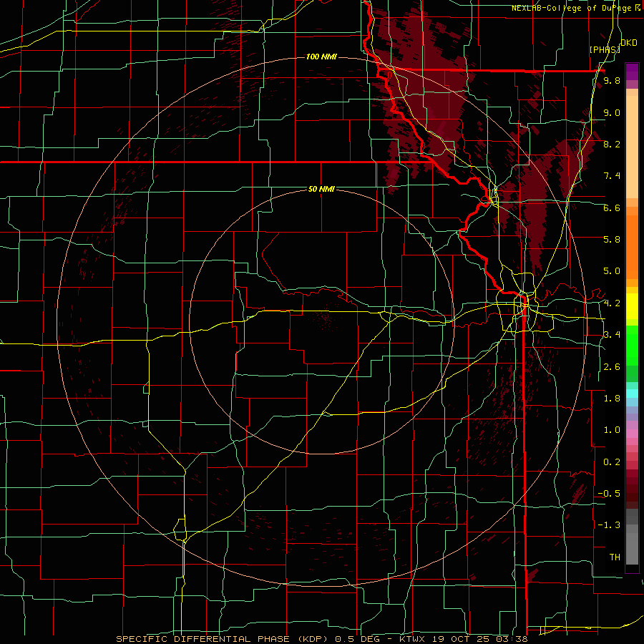Click the 100 NMI range ring label
The width and height of the screenshot is (644, 644).
pyautogui.click(x=321, y=57)
